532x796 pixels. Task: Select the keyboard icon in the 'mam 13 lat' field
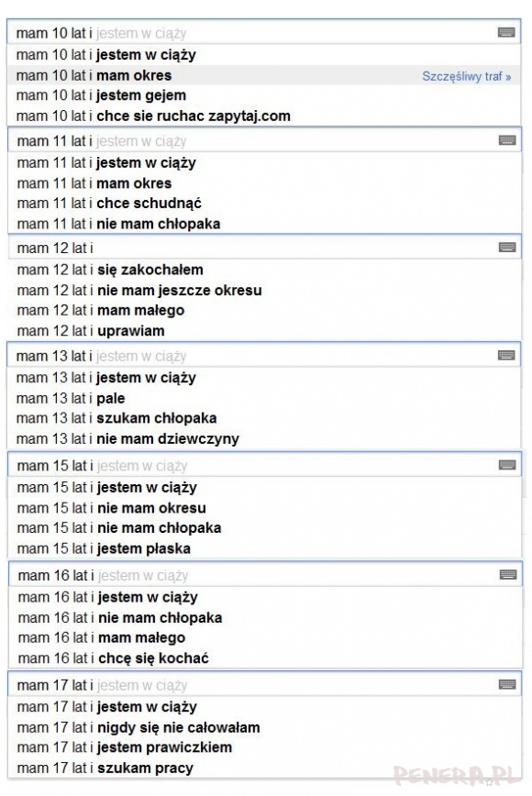(x=506, y=356)
